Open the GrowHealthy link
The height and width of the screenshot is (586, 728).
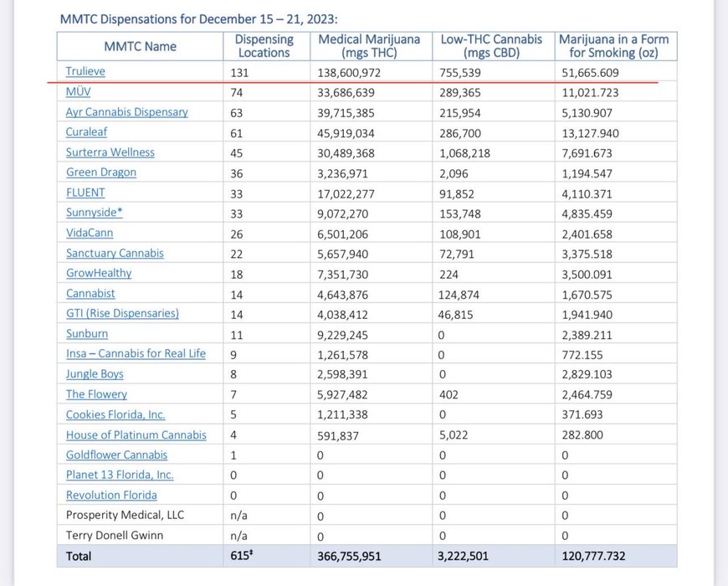99,273
